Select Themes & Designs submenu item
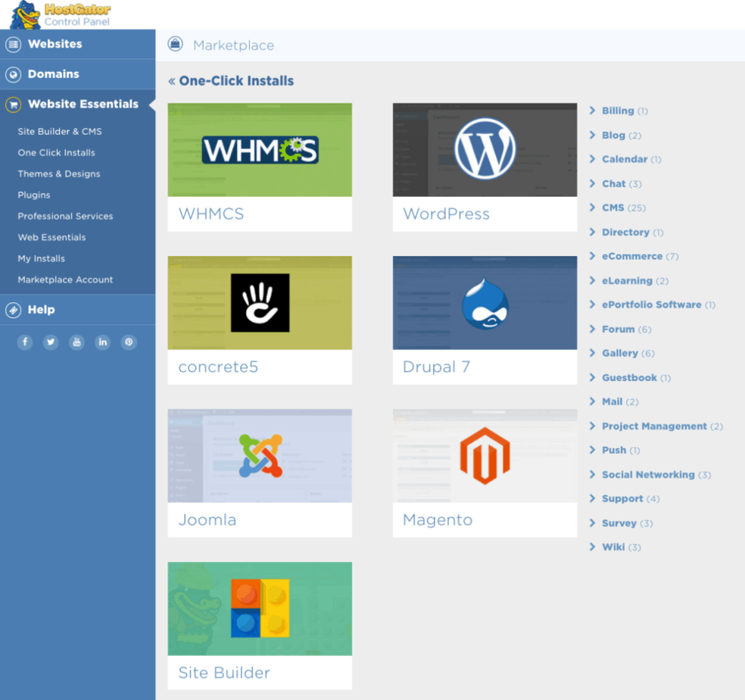The image size is (745, 700). (x=59, y=173)
